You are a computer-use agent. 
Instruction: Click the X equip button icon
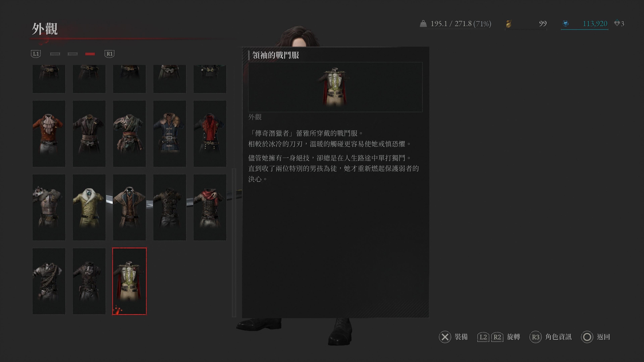(x=445, y=337)
